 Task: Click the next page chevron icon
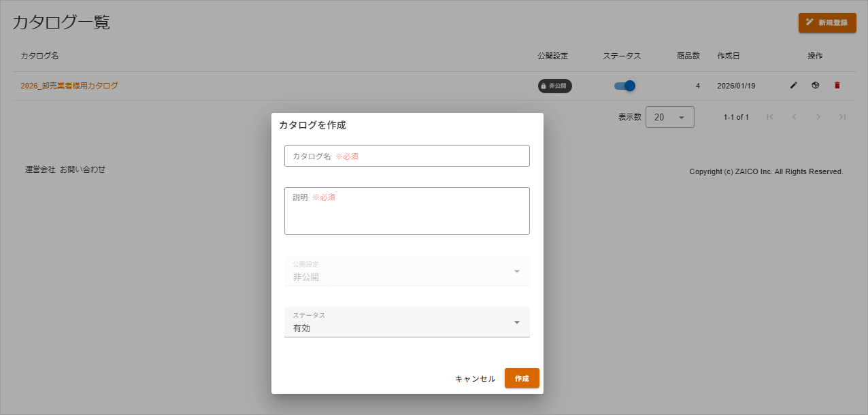tap(818, 117)
